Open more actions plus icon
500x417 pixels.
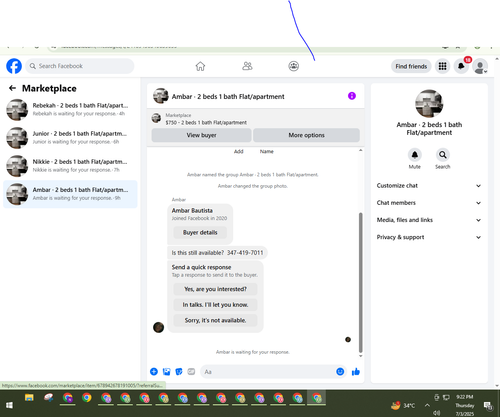(x=154, y=372)
